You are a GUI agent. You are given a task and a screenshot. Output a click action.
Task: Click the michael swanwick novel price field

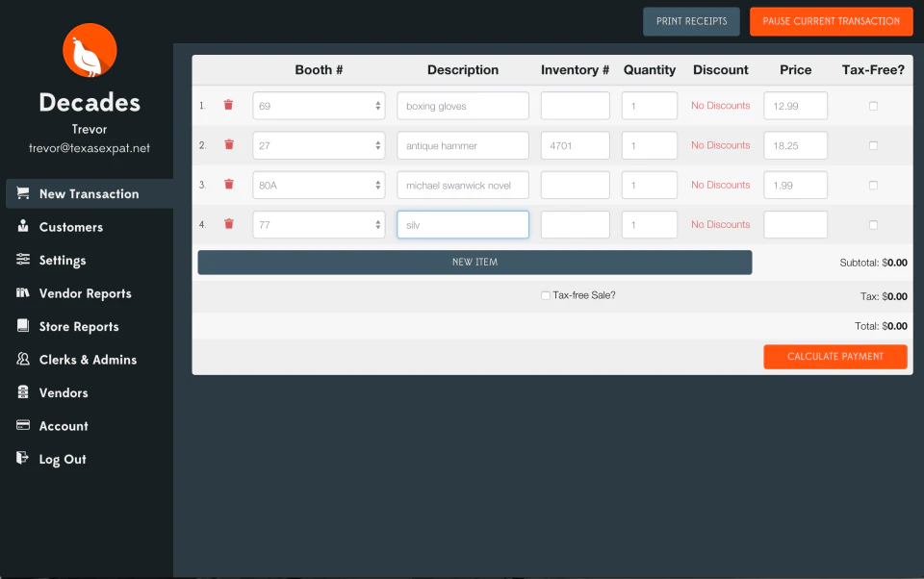pos(795,184)
